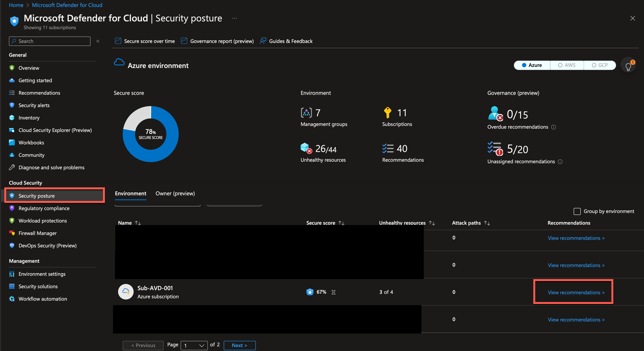
Task: Click the hourglass icon next to 67%
Action: (x=333, y=292)
